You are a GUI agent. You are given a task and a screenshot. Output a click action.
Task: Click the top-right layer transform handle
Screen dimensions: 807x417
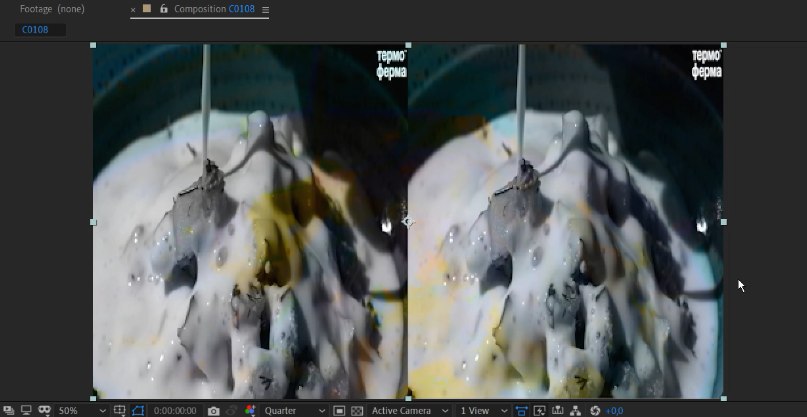[x=724, y=45]
